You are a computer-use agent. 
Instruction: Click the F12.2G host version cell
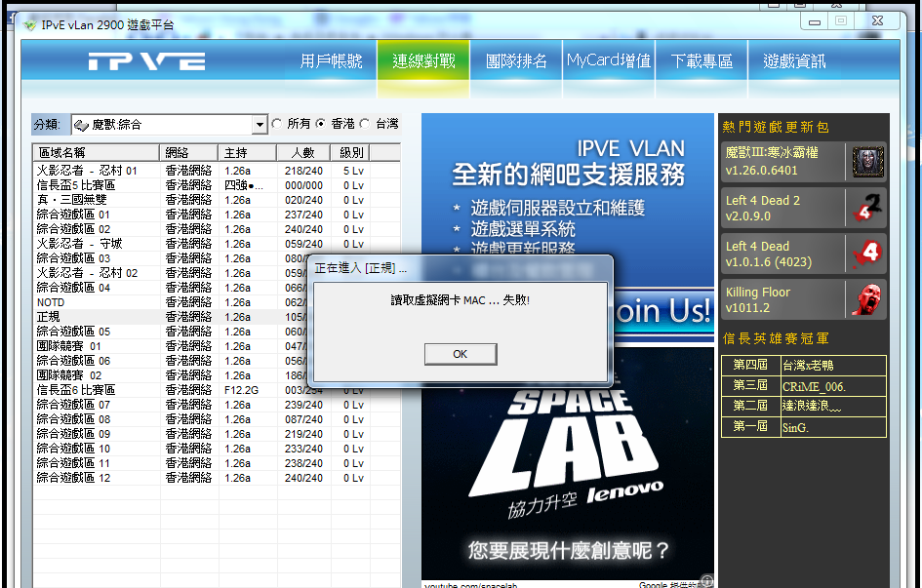pos(242,390)
